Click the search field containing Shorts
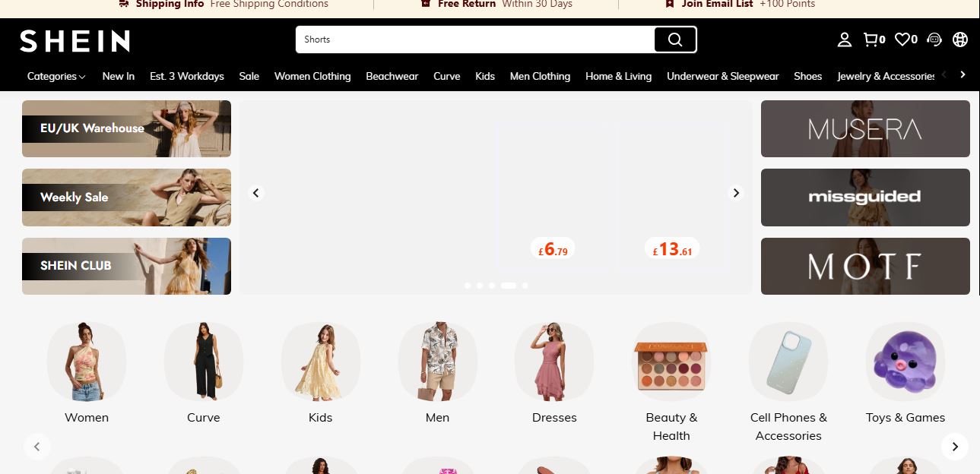This screenshot has width=980, height=474. [475, 39]
